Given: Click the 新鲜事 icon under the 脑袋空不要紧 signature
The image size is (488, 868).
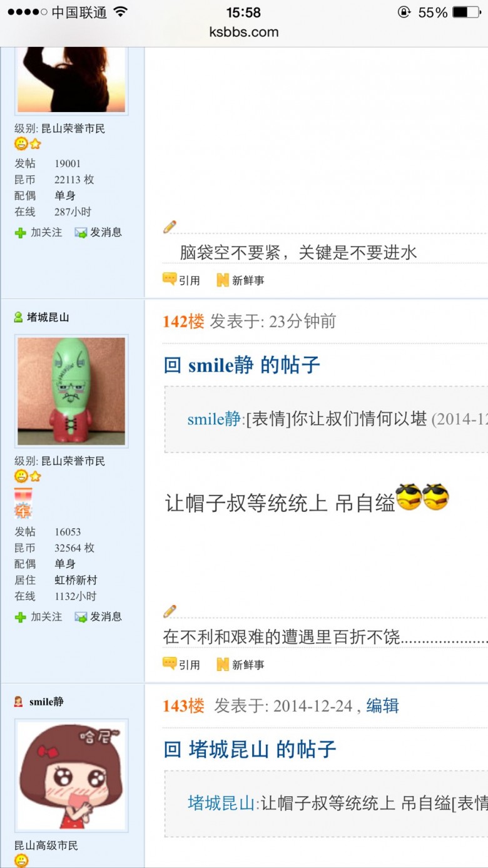Looking at the screenshot, I should coord(223,280).
